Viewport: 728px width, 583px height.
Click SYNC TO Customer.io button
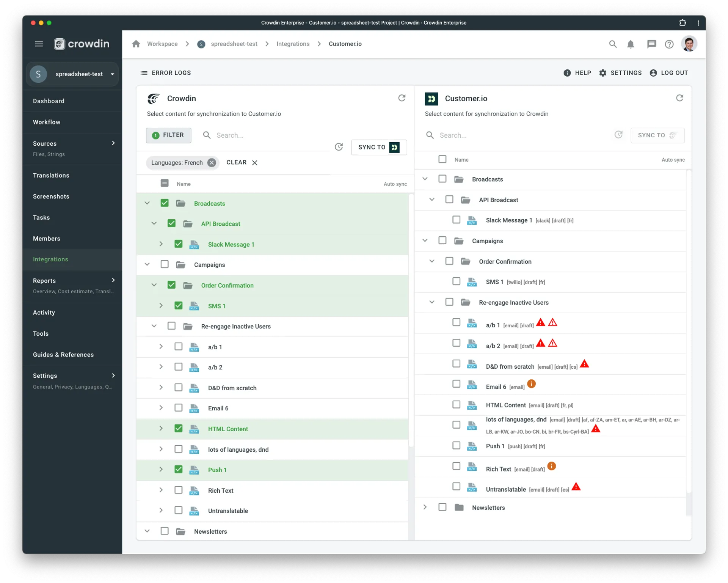coord(379,147)
